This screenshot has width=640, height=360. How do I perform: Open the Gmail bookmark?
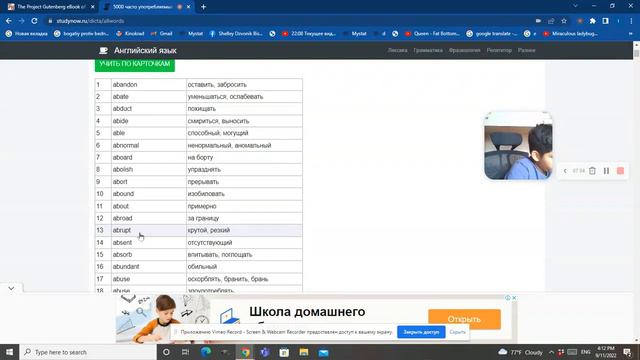tap(162, 33)
